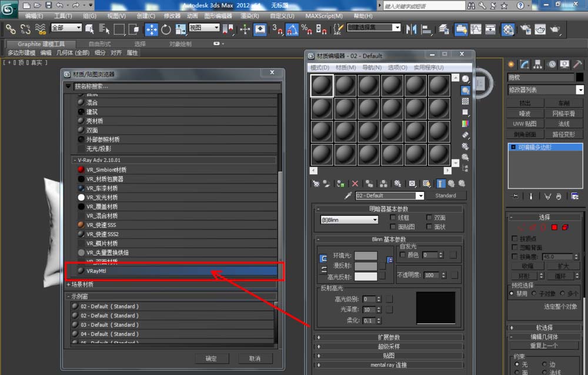Open the MAXScript(M) menu

point(323,16)
